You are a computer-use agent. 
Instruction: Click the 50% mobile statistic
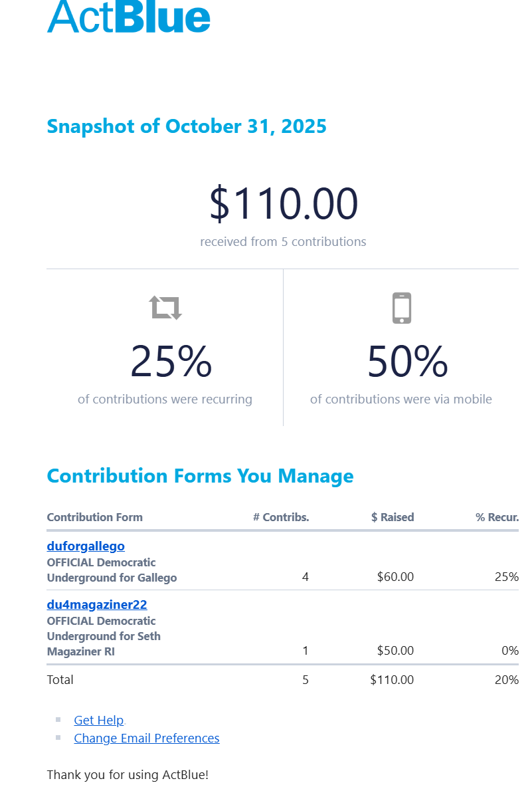coord(407,362)
